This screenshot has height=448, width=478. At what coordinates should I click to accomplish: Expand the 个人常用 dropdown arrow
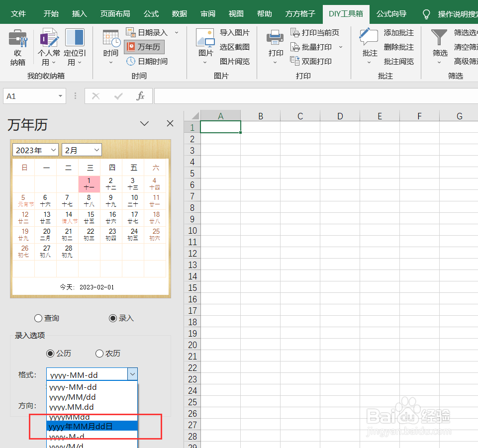point(54,63)
